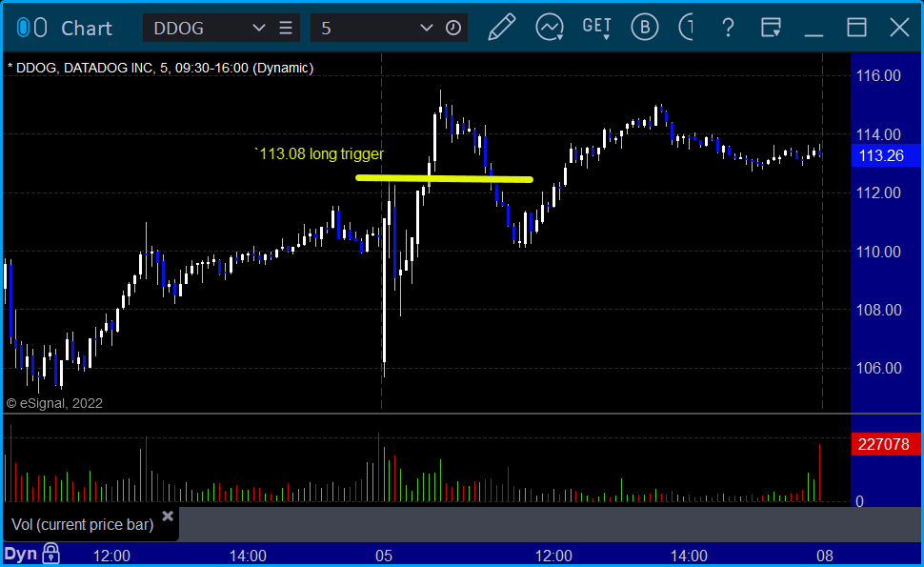This screenshot has width=924, height=567.
Task: Click the first 12:00 time axis label
Action: pyautogui.click(x=112, y=556)
